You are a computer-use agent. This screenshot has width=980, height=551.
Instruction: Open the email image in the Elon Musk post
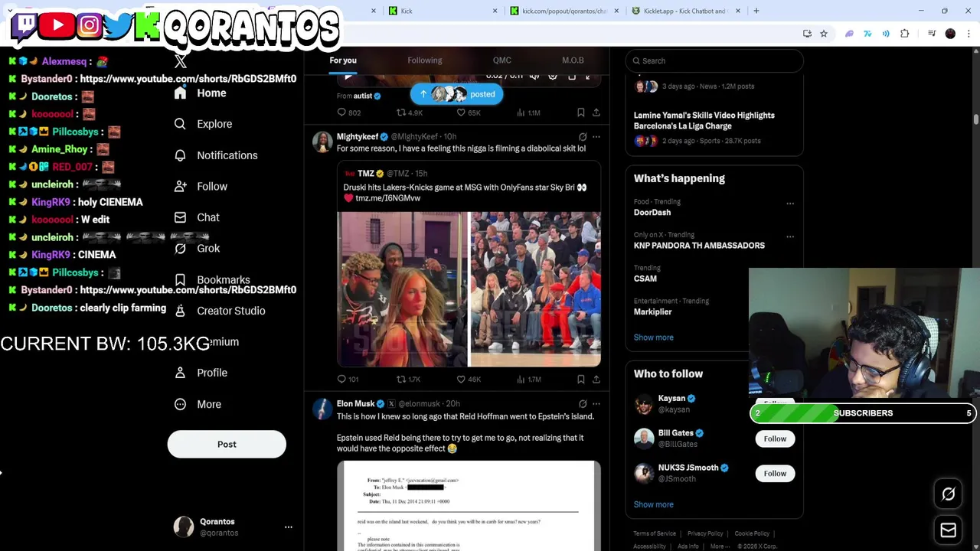469,506
